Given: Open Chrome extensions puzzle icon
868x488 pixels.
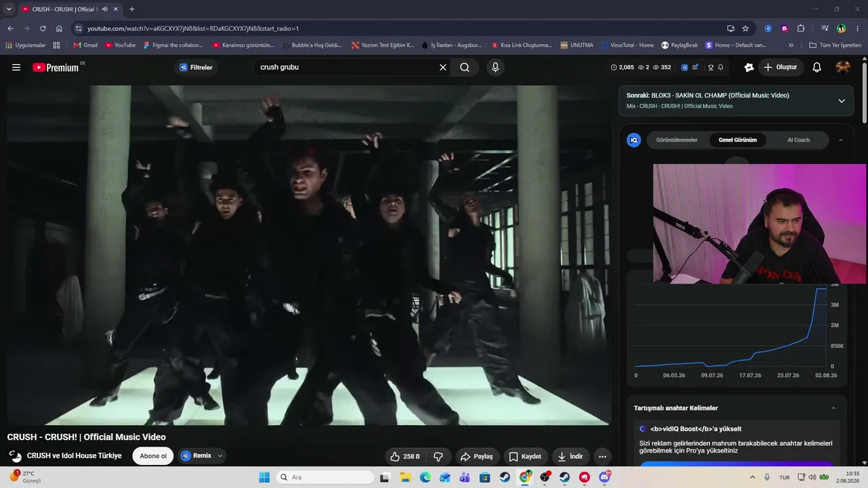Looking at the screenshot, I should [x=801, y=28].
